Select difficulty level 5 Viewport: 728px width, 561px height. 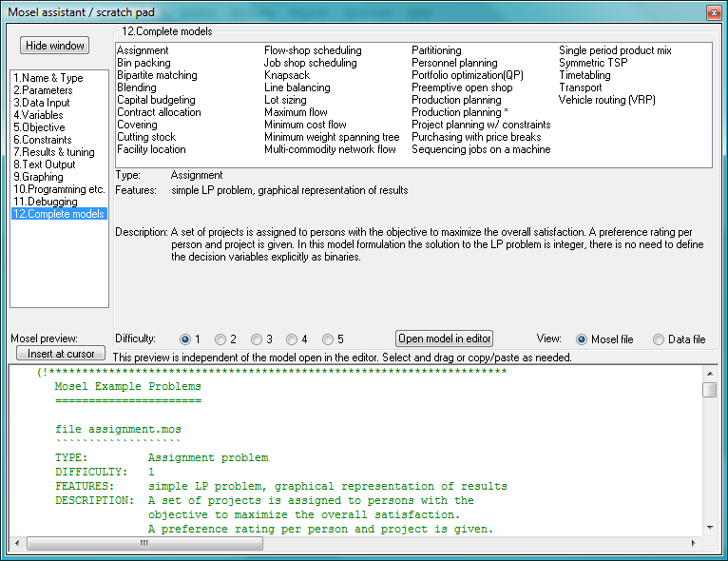(329, 339)
